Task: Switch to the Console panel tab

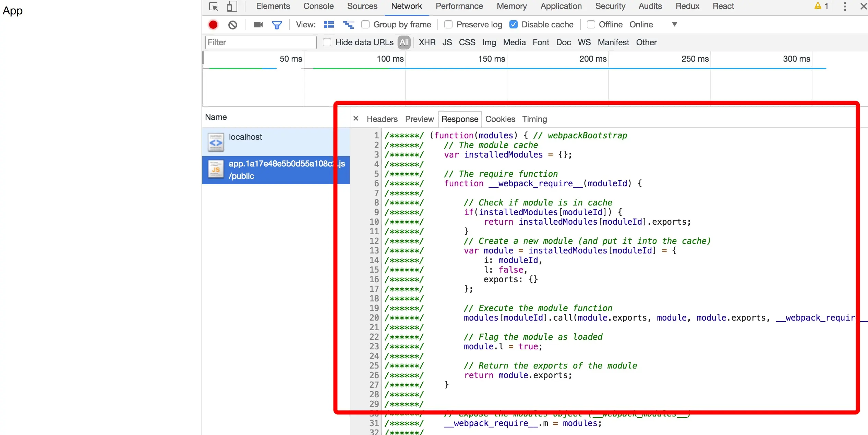Action: pyautogui.click(x=318, y=6)
